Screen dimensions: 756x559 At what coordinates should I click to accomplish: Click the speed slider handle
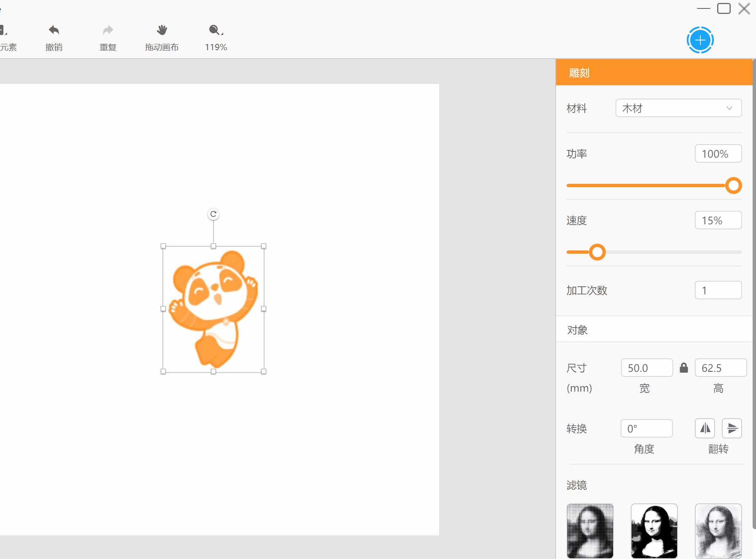click(x=597, y=252)
